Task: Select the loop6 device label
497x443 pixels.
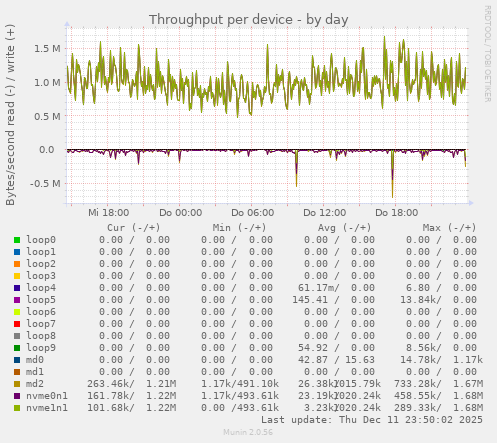Action: click(x=41, y=312)
